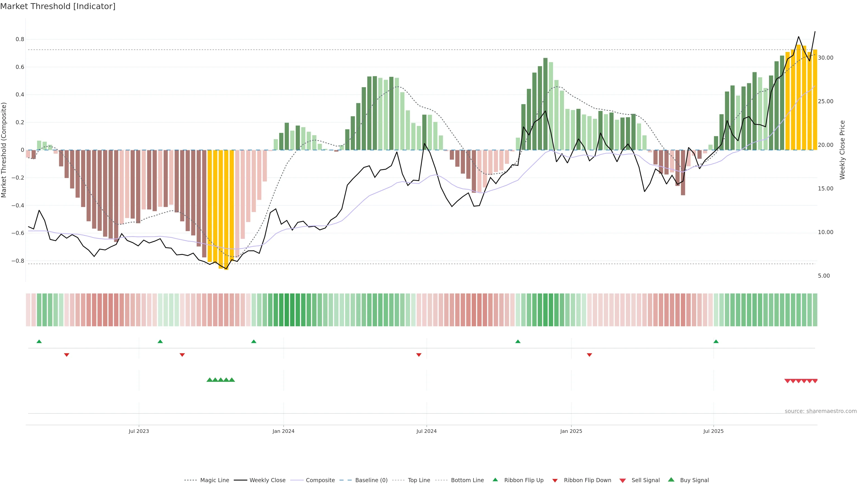
Task: Click the first green ribbon flip up marker
Action: (39, 342)
